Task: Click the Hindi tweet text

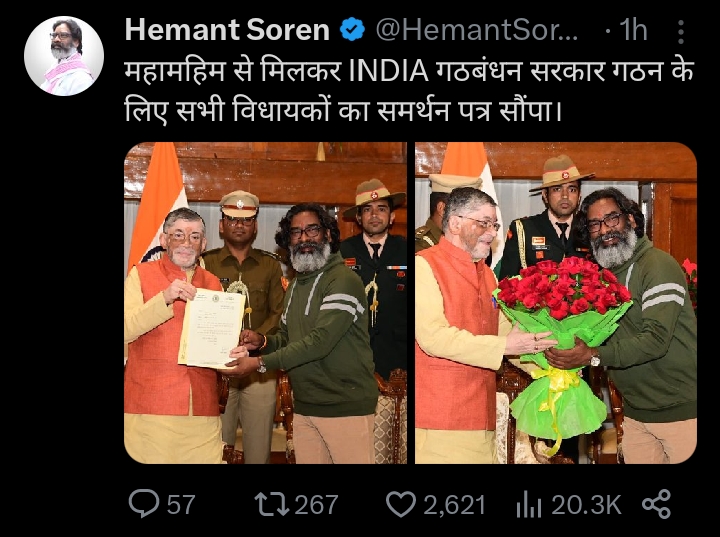Action: click(409, 91)
